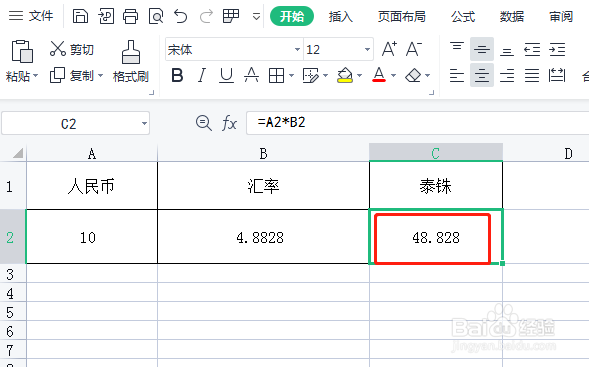Click distributed alignment icon
The width and height of the screenshot is (589, 367).
point(557,76)
